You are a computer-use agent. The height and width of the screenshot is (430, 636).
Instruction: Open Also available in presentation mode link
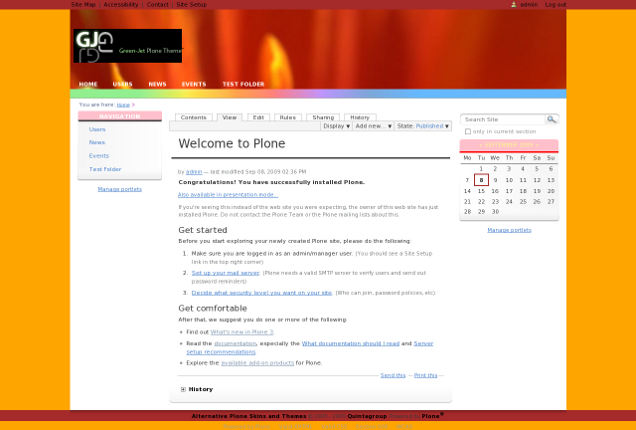(x=228, y=195)
